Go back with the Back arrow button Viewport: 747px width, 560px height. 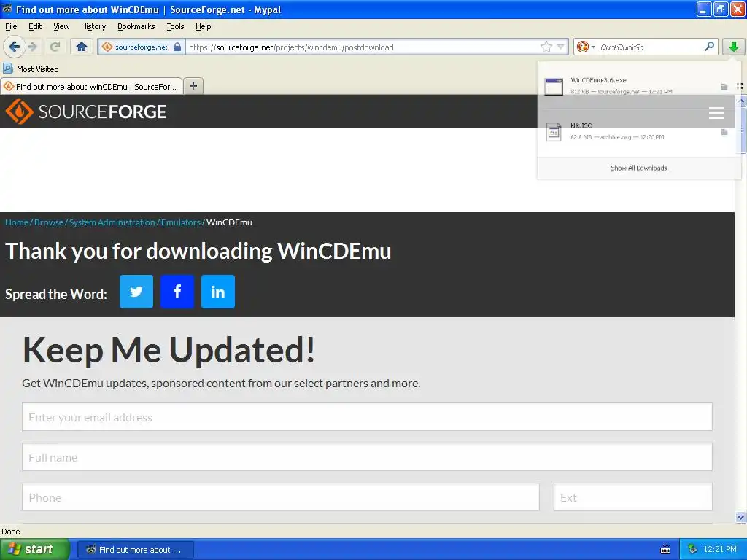14,47
